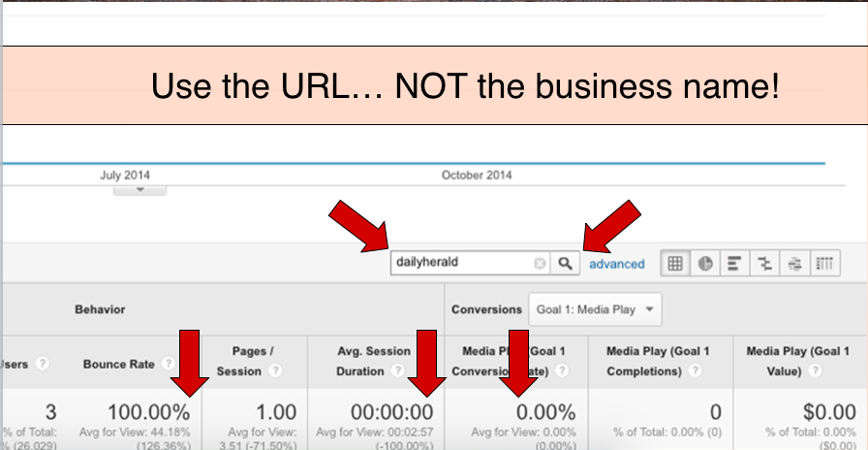
Task: Clear the dailyherald search text
Action: coord(540,263)
